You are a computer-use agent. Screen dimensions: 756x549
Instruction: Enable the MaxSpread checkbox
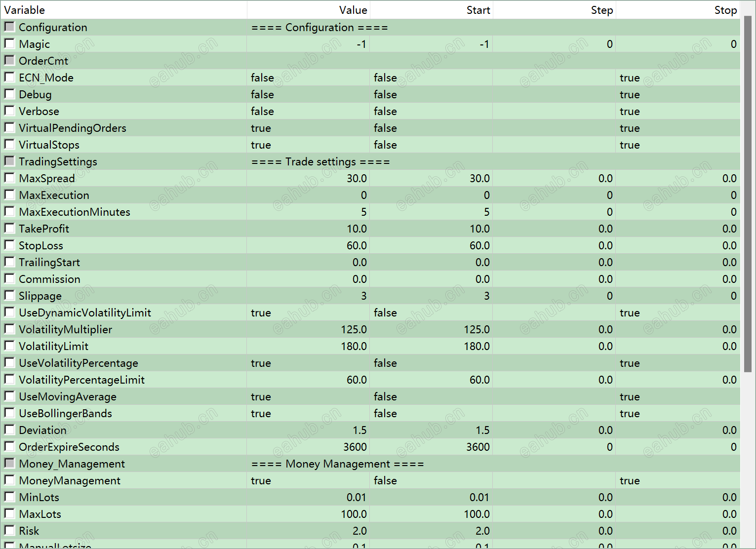pyautogui.click(x=9, y=178)
